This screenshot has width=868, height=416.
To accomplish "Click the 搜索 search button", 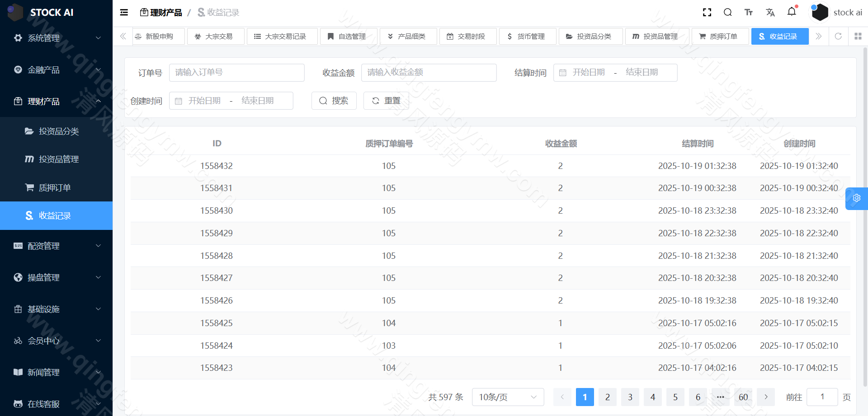I will 334,100.
